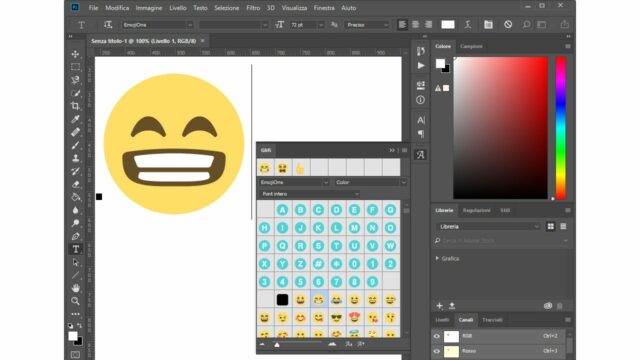The image size is (640, 360).
Task: Select the Zoom magnifier tool
Action: [75, 301]
